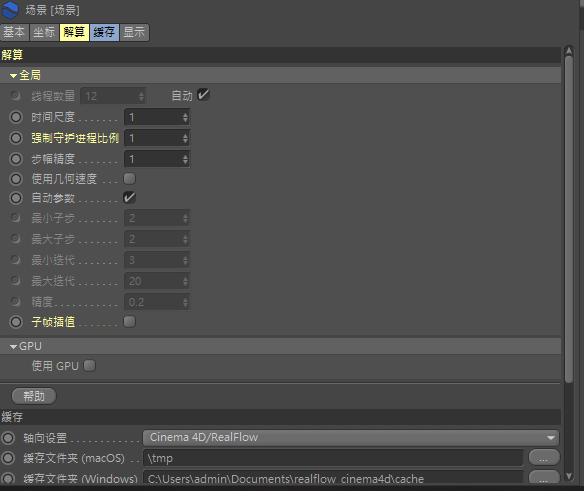Click the 使用几何速度 animation dot
The width and height of the screenshot is (584, 491).
pyautogui.click(x=16, y=179)
